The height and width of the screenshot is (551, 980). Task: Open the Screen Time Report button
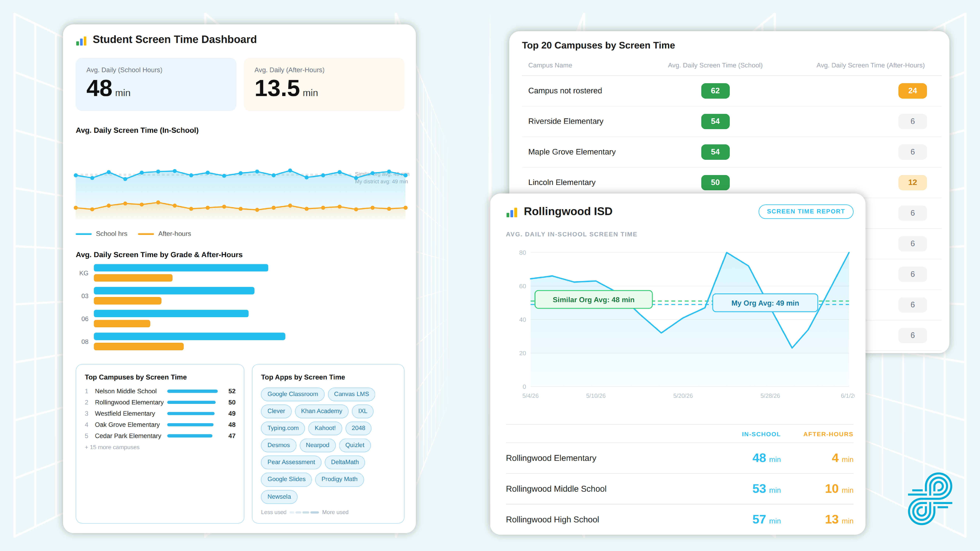click(x=805, y=211)
